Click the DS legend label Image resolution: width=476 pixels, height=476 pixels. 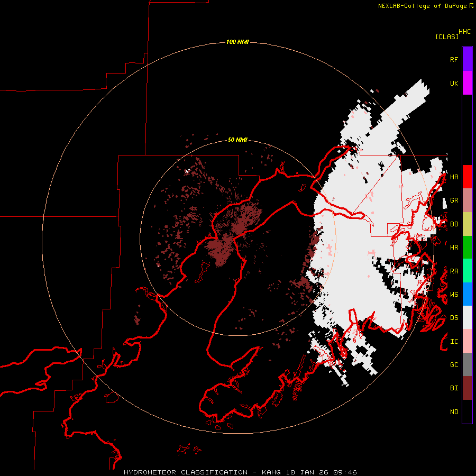pyautogui.click(x=454, y=318)
